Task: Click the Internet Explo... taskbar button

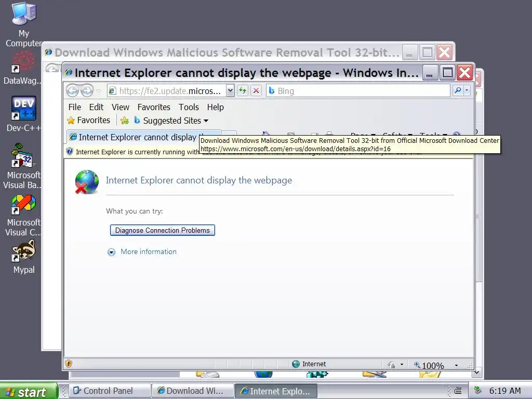Action: point(276,391)
